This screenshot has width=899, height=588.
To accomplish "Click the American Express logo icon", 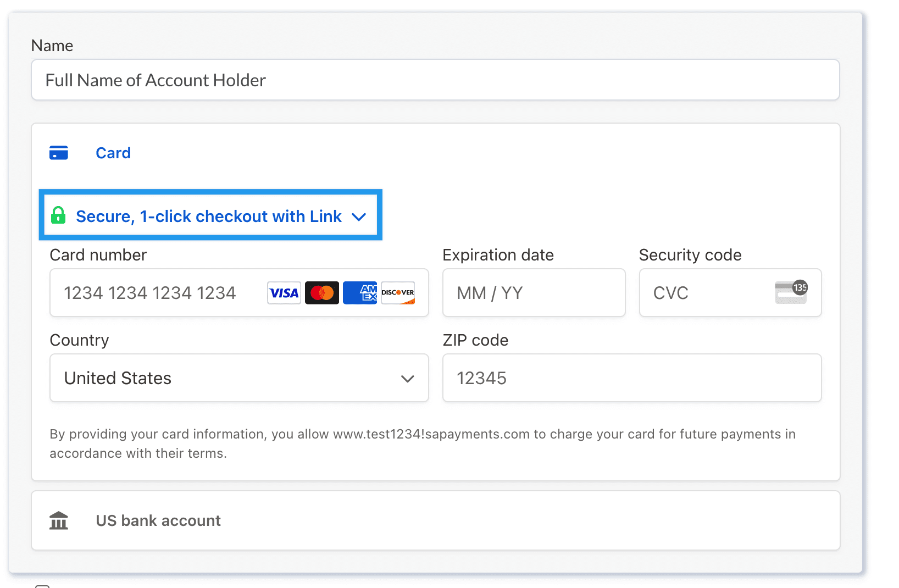I will tap(360, 293).
